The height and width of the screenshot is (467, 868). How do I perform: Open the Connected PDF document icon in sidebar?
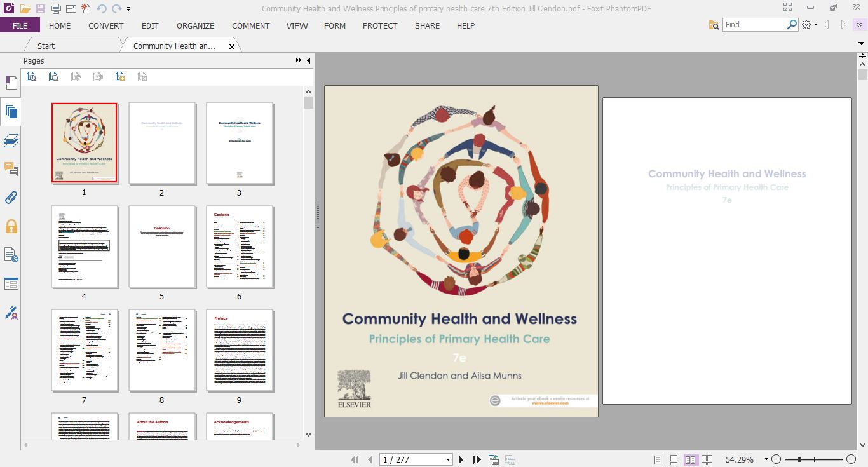point(11,255)
